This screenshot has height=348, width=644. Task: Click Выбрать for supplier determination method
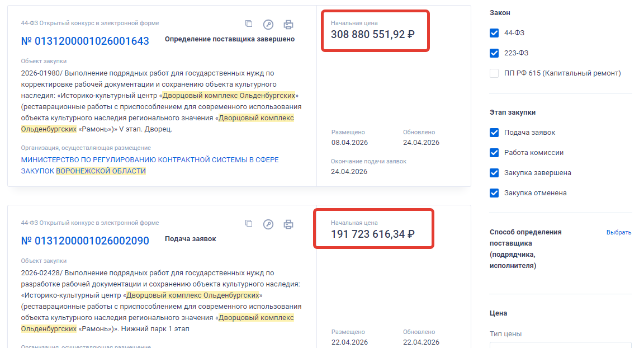(619, 233)
